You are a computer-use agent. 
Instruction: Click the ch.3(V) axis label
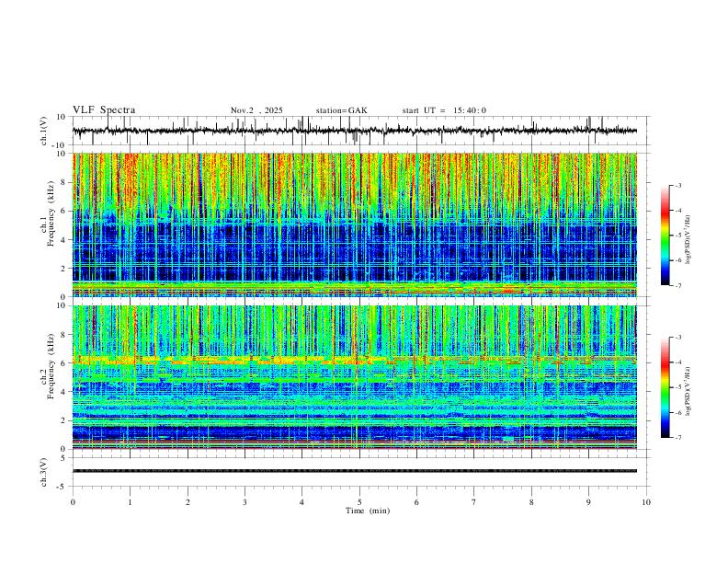[x=44, y=472]
